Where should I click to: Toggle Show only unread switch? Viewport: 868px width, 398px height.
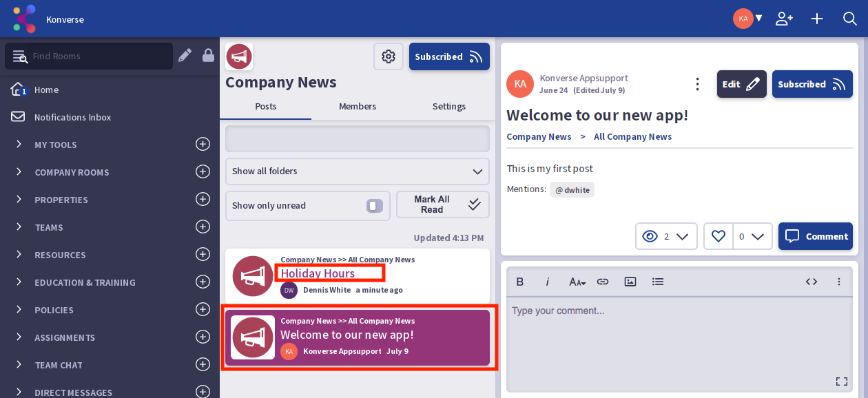click(x=375, y=206)
